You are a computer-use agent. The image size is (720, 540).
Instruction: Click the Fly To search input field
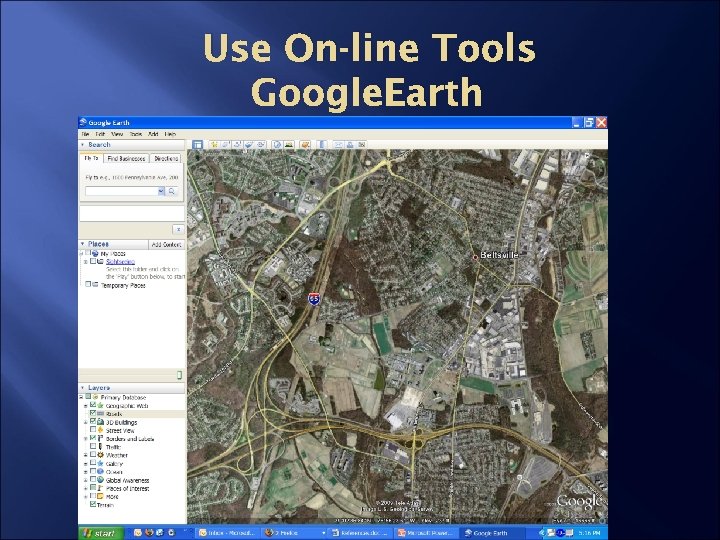point(122,191)
